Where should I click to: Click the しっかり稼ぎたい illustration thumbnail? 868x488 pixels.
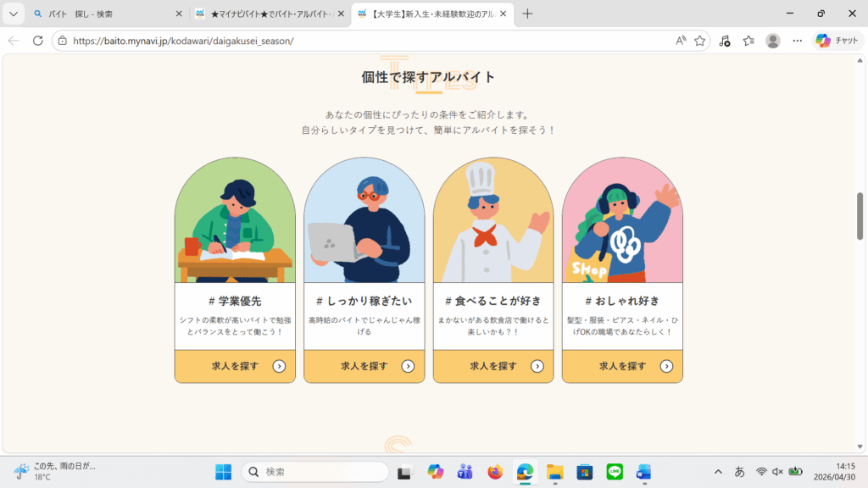point(364,220)
